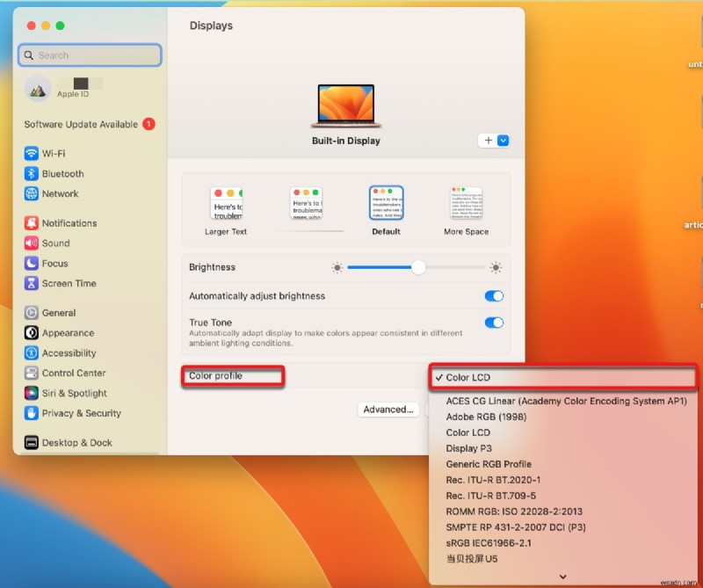The height and width of the screenshot is (588, 703).
Task: Select Larger Text resolution thumbnail
Action: coord(226,203)
